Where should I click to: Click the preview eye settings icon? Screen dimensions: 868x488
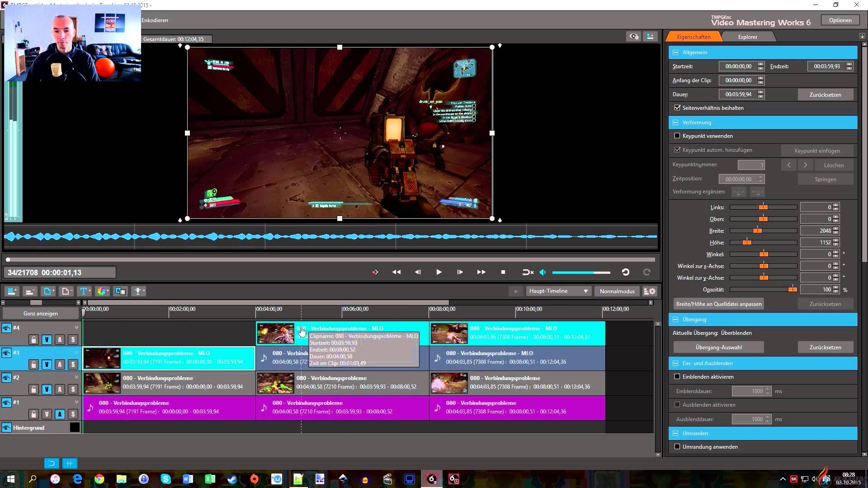coord(634,37)
